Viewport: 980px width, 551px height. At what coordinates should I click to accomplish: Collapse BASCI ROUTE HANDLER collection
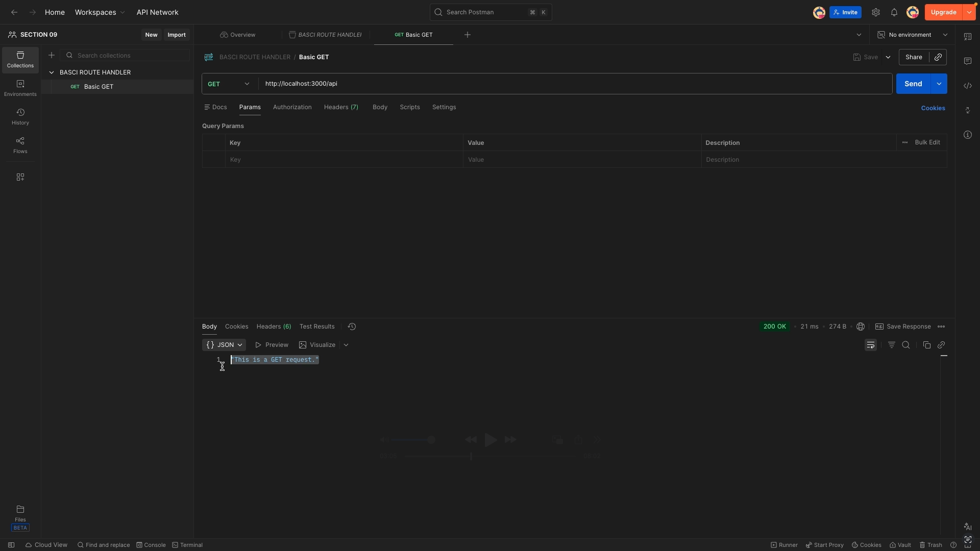(52, 72)
